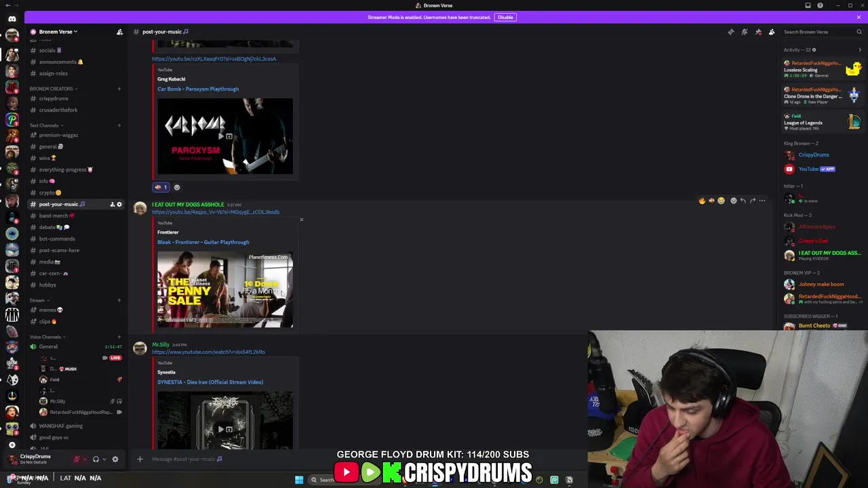The width and height of the screenshot is (868, 488).
Task: Show pinned messages via the pin icon
Action: coord(758,32)
